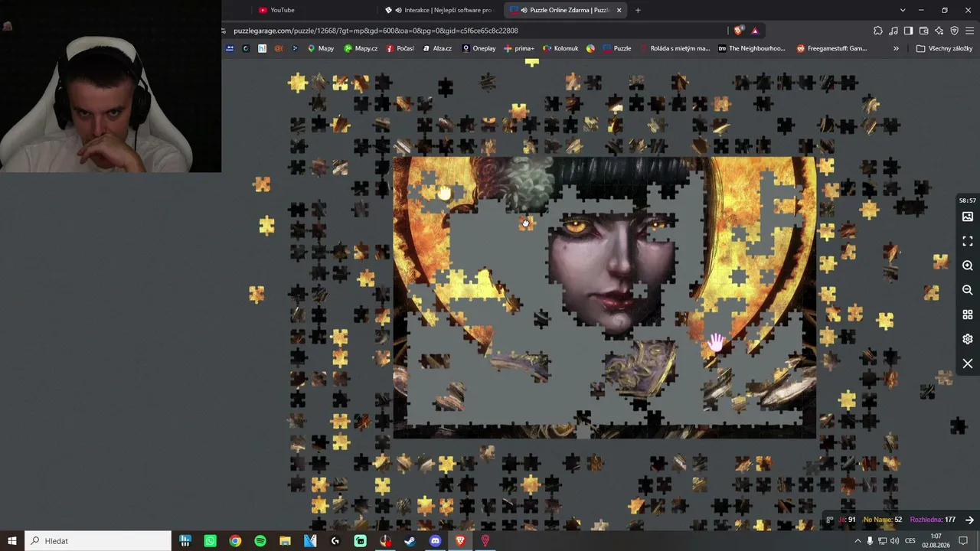This screenshot has height=551, width=980.
Task: Open a new browser tab
Action: coord(638,10)
